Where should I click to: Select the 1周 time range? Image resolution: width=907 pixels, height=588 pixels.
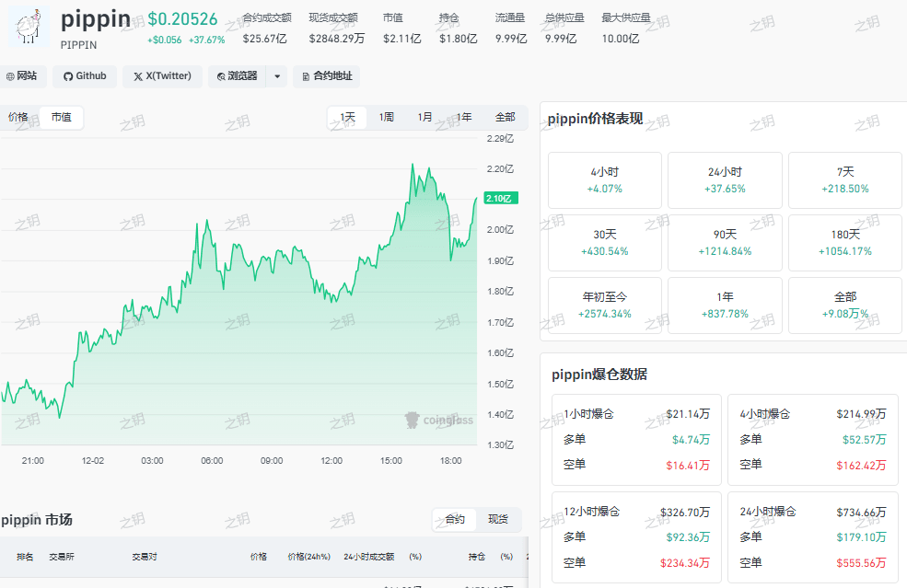(387, 118)
